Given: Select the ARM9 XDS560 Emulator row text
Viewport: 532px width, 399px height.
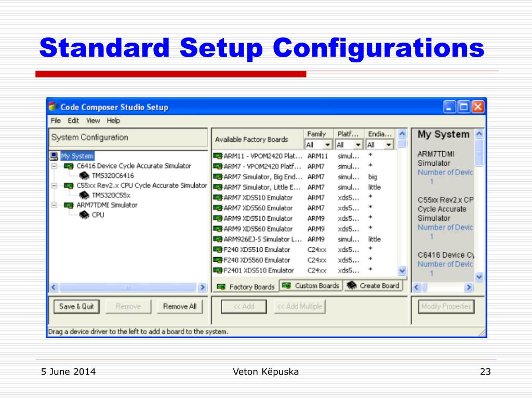Looking at the screenshot, I should point(258,229).
